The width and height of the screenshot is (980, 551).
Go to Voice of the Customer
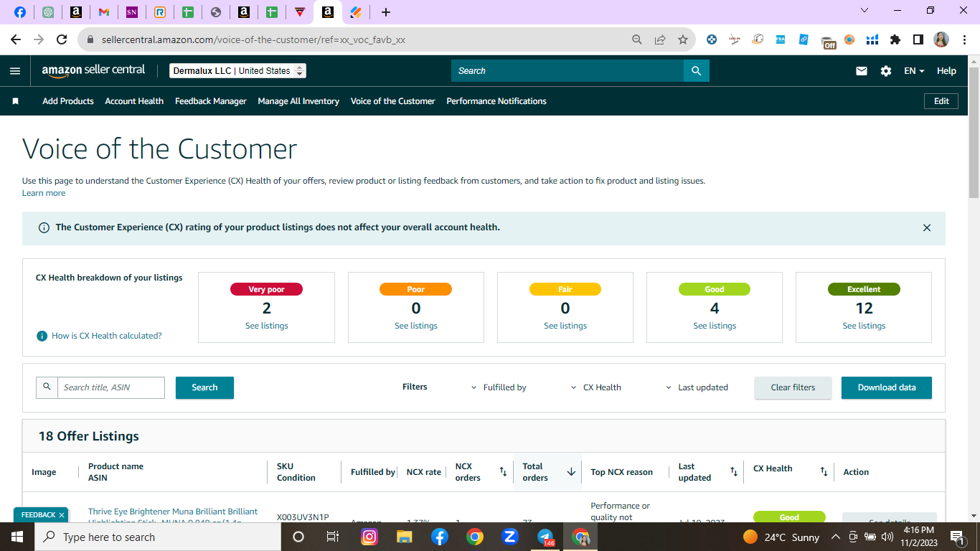coord(393,101)
